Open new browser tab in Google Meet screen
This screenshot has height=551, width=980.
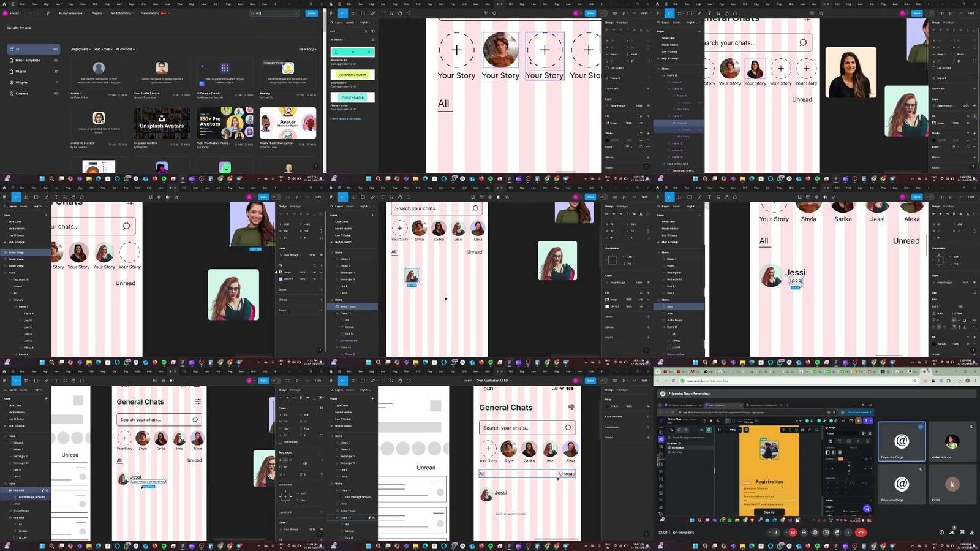(936, 371)
